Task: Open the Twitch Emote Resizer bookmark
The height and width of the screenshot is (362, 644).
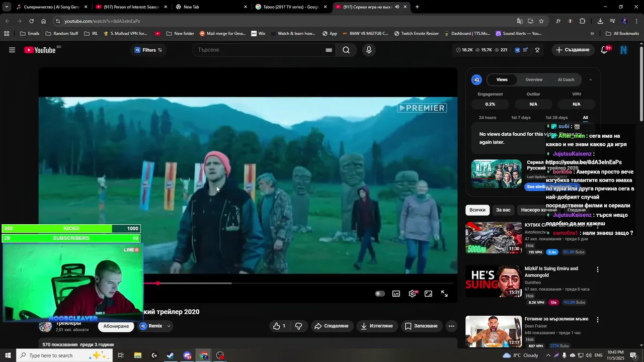Action: (416, 34)
